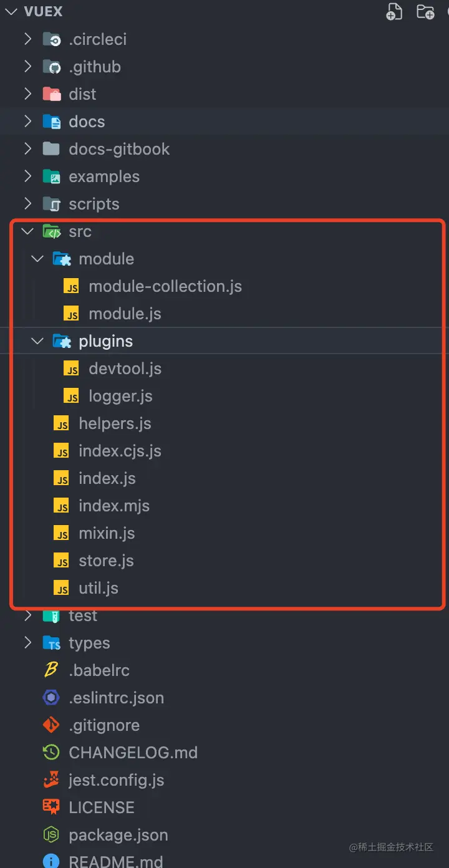Click the ESLint icon beside .eslintrc.json
The height and width of the screenshot is (868, 449).
pyautogui.click(x=51, y=698)
